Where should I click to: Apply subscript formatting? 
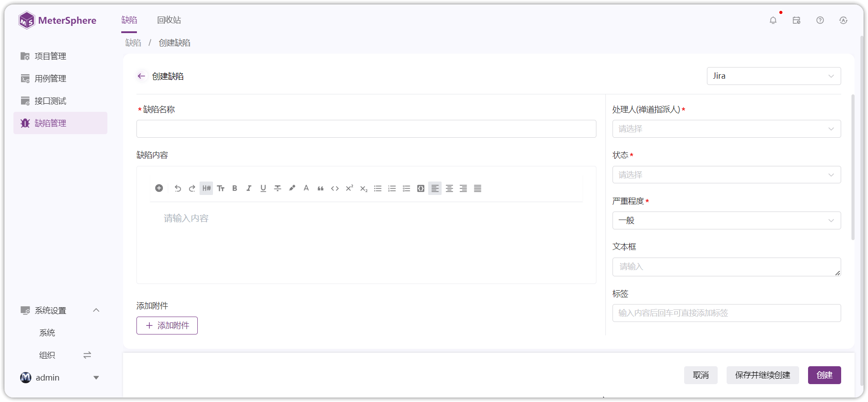[363, 188]
